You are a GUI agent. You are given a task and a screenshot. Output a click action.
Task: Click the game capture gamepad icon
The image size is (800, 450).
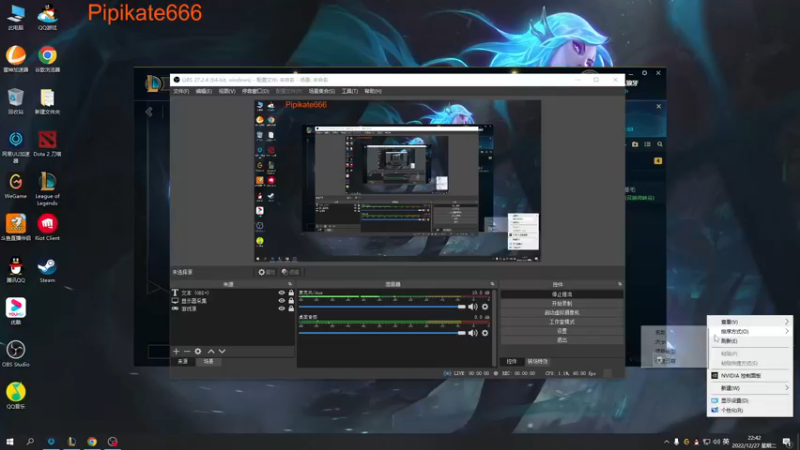[175, 309]
